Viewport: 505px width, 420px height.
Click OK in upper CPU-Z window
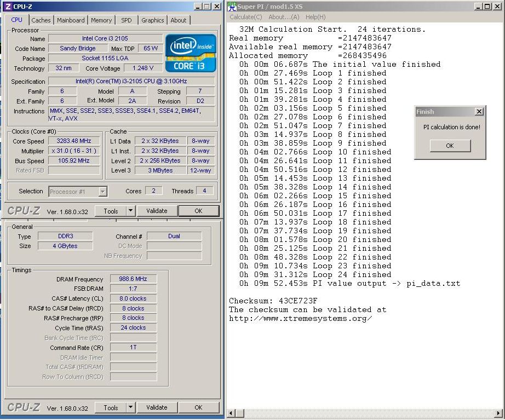[x=198, y=211]
